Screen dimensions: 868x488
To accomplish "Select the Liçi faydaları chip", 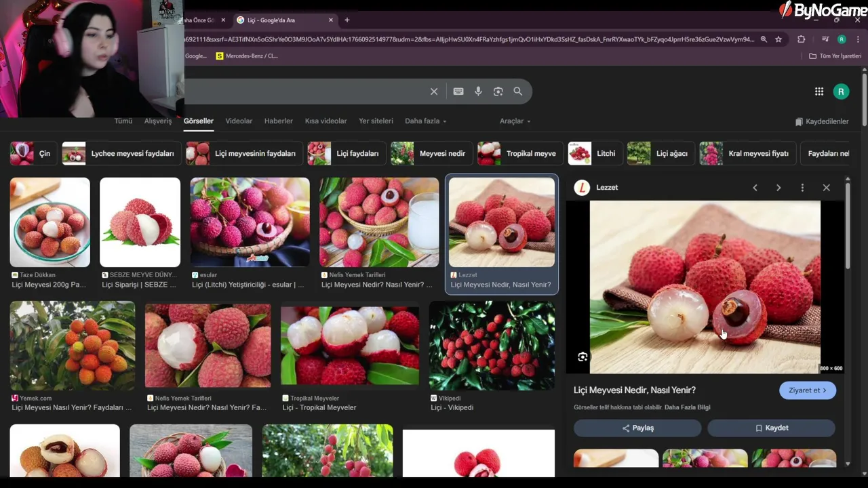I will tap(347, 154).
